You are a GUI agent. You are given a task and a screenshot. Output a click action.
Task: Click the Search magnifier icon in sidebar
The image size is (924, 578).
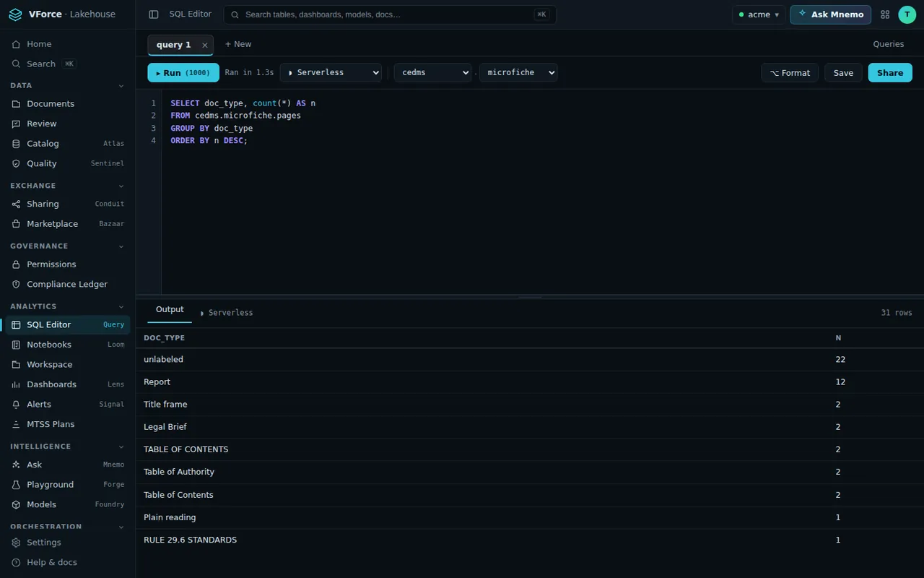pyautogui.click(x=16, y=64)
